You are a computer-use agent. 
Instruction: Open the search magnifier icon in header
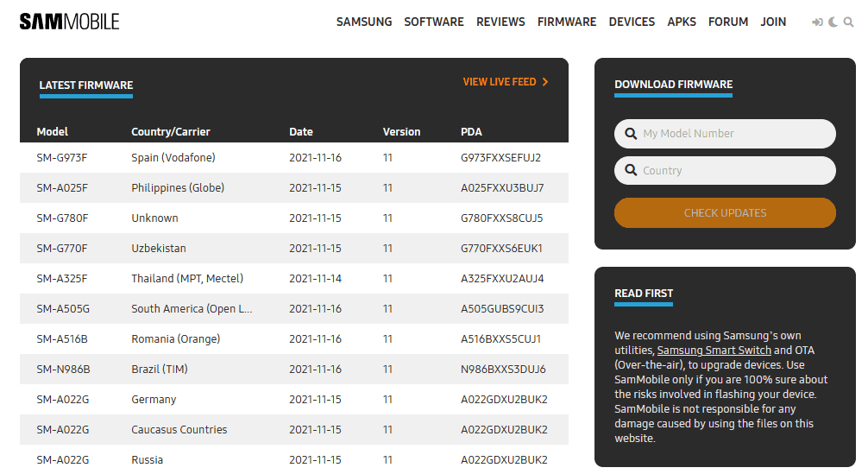pyautogui.click(x=848, y=22)
